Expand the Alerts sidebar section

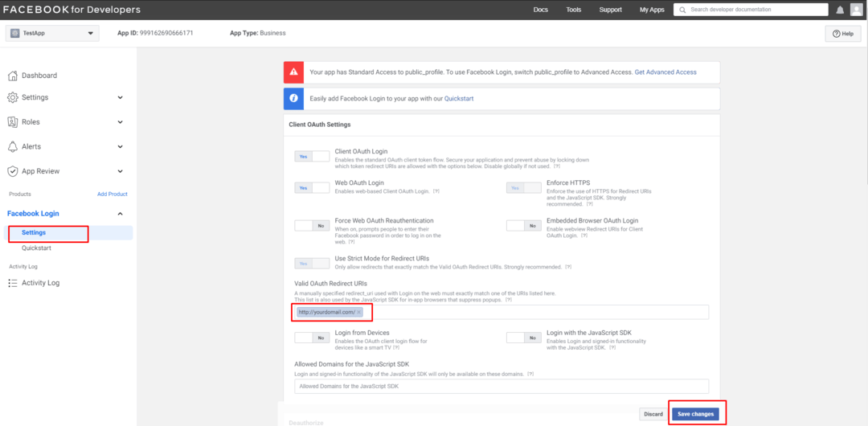(120, 147)
